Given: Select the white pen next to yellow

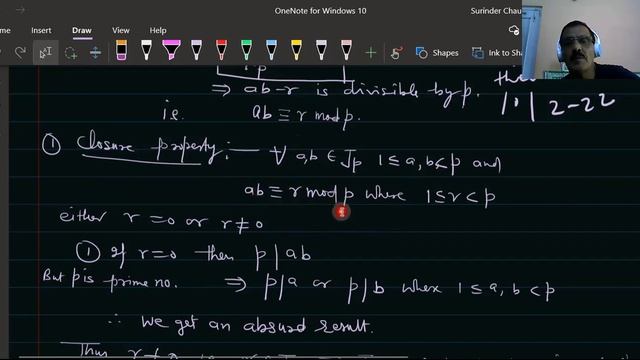Looking at the screenshot, I should (321, 50).
